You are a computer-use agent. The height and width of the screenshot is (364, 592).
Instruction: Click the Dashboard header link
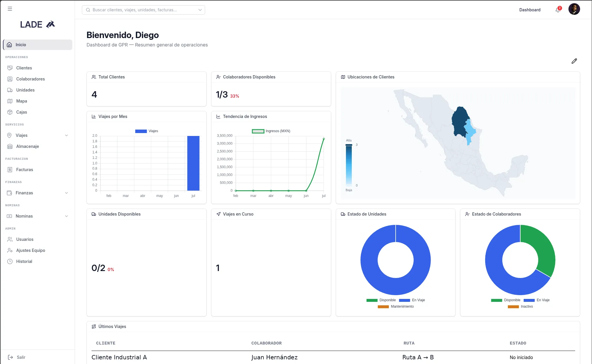pos(530,10)
